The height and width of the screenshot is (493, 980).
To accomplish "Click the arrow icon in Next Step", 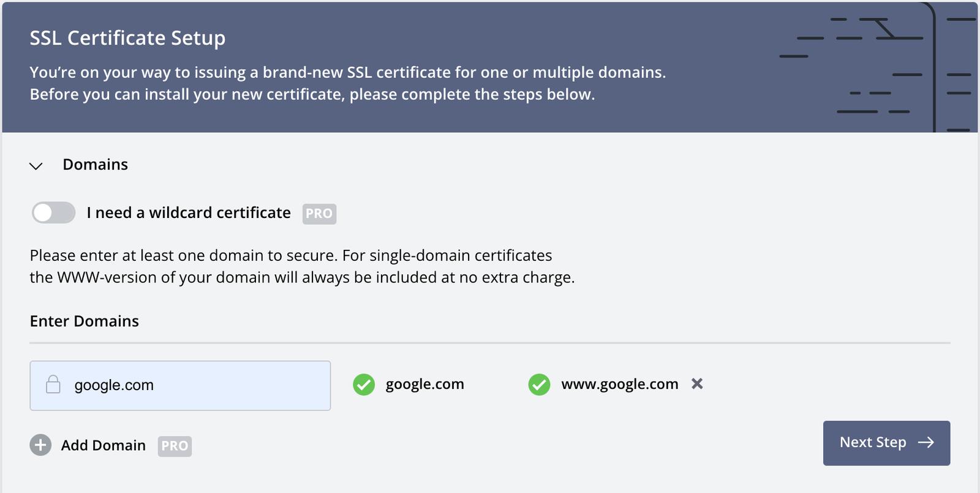I will click(926, 443).
